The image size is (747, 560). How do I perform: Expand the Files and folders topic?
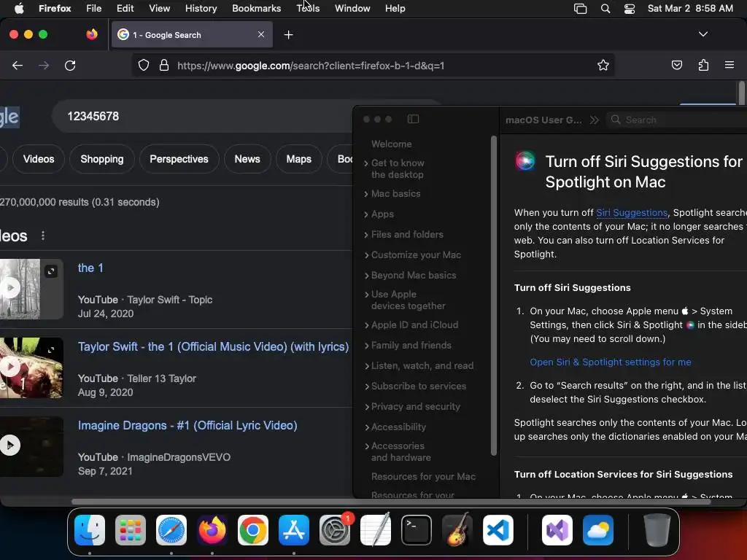[x=366, y=235]
